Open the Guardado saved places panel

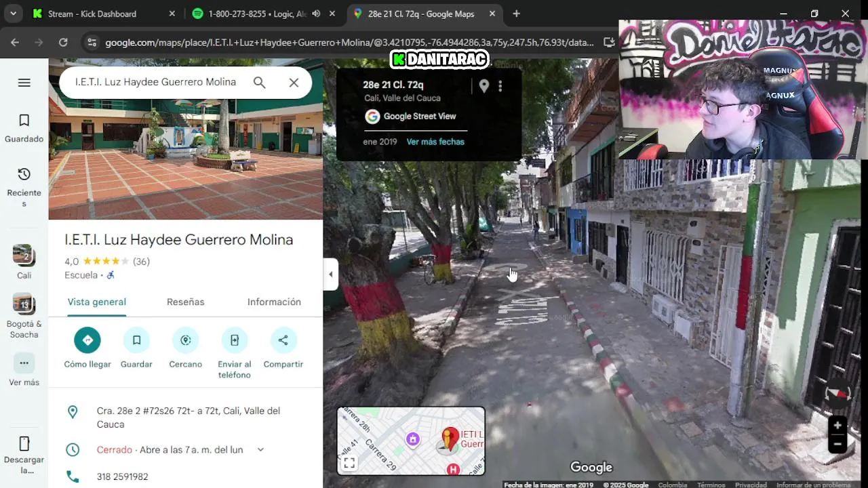coord(24,128)
